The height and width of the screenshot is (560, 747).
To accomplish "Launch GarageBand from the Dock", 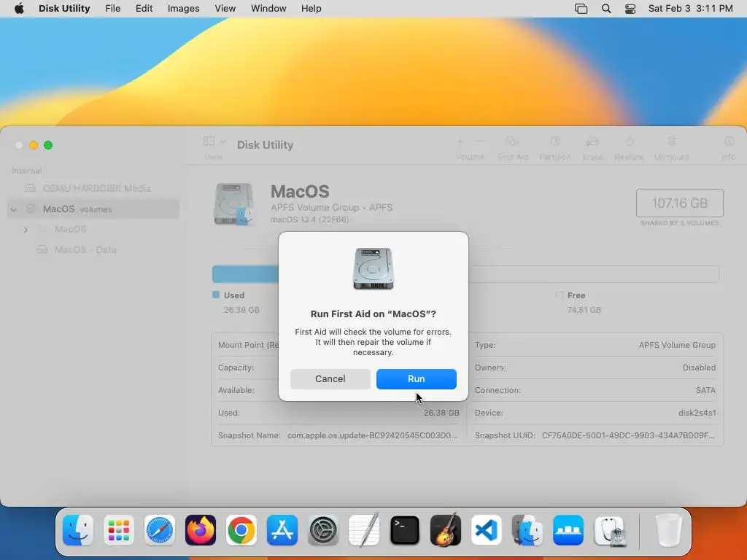I will pos(446,530).
